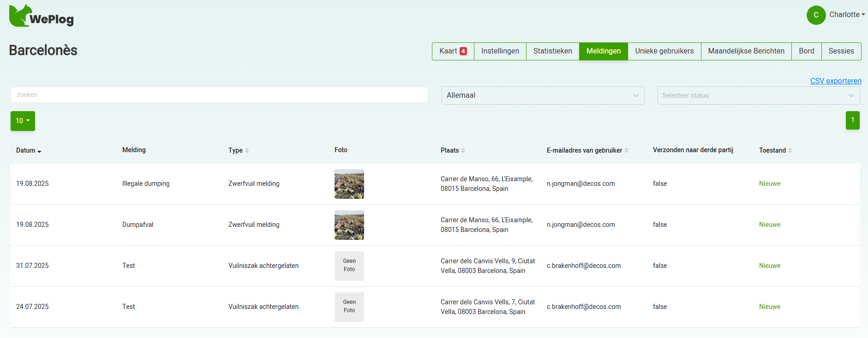The image size is (868, 338).
Task: Expand the Selecteer status dropdown
Action: click(x=758, y=95)
